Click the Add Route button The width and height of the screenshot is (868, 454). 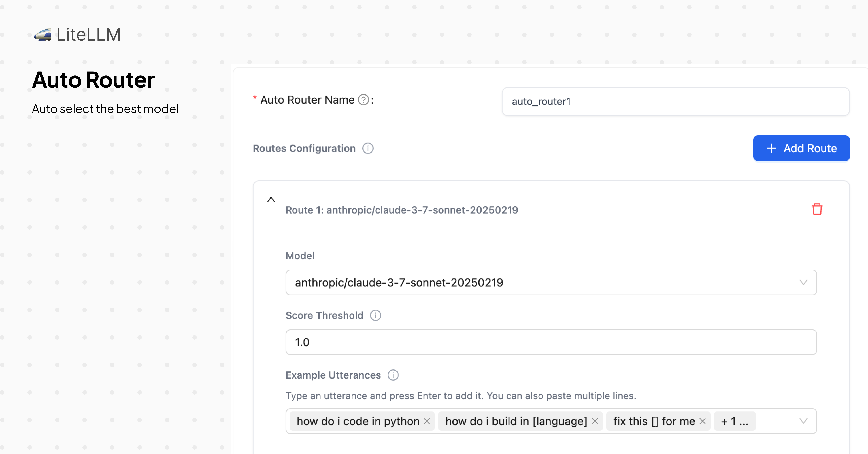[801, 148]
